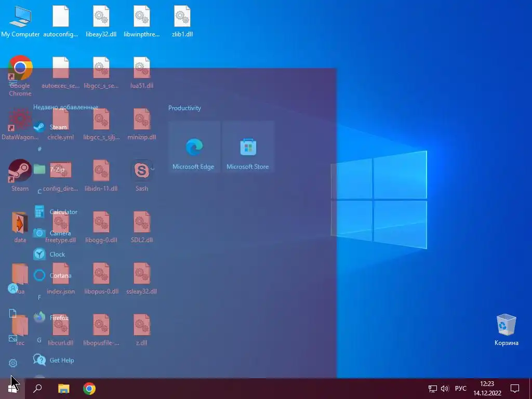This screenshot has height=399, width=532.
Task: Select minizip.dll on the desktop
Action: coord(141,124)
